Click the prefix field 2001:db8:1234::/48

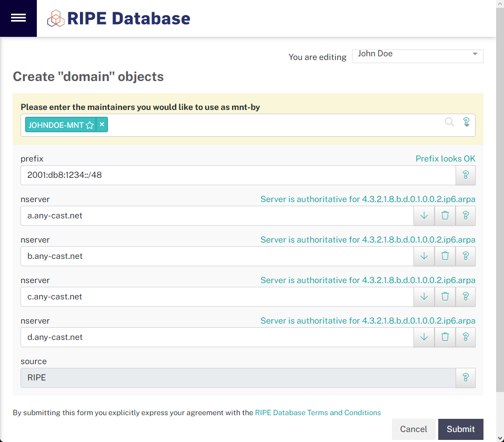coord(238,175)
